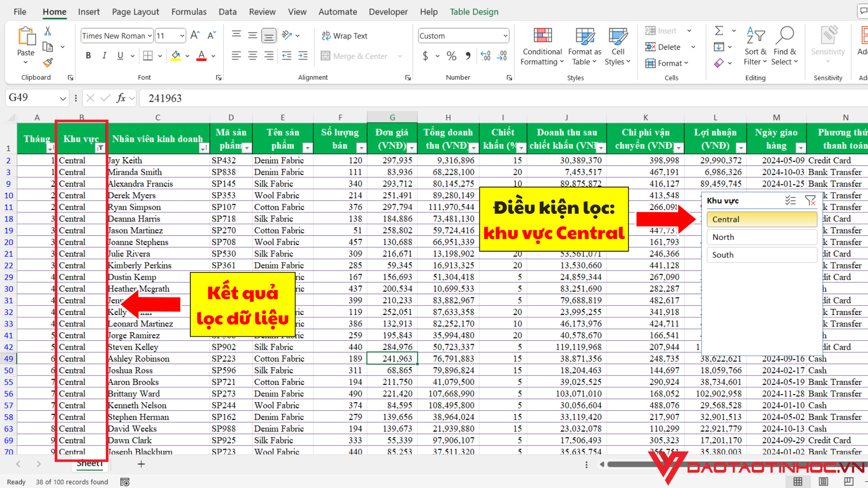Open the Times New Roman font dropdown
The height and width of the screenshot is (488, 868).
(x=150, y=35)
